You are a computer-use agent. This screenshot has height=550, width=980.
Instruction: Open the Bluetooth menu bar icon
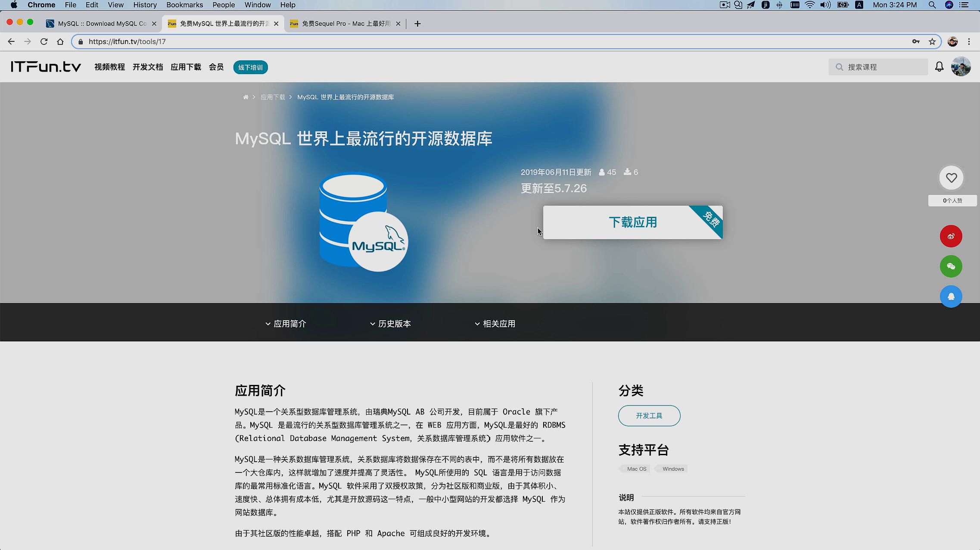779,5
